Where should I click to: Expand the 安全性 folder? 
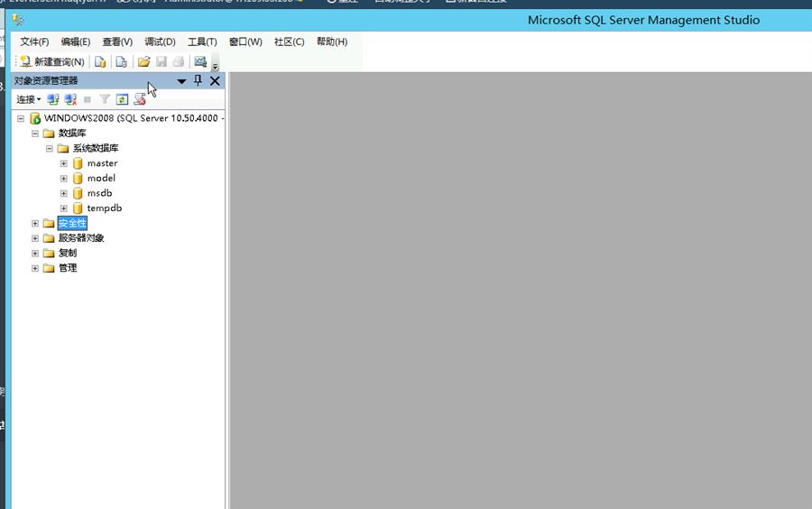tap(35, 224)
